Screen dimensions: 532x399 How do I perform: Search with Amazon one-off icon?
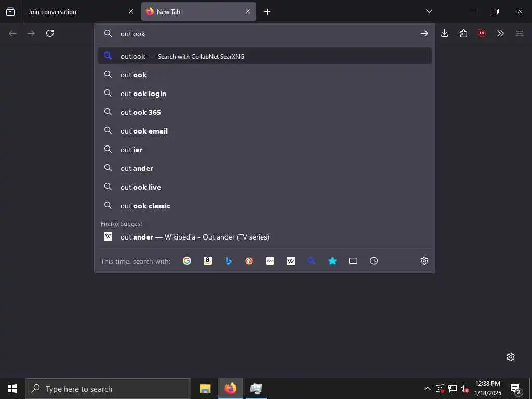click(208, 261)
